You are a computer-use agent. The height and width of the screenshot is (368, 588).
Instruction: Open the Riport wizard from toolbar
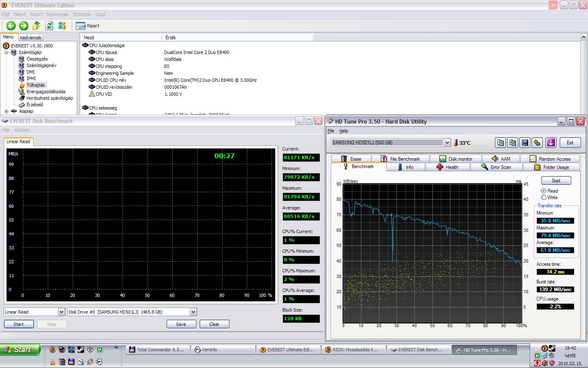click(x=88, y=26)
